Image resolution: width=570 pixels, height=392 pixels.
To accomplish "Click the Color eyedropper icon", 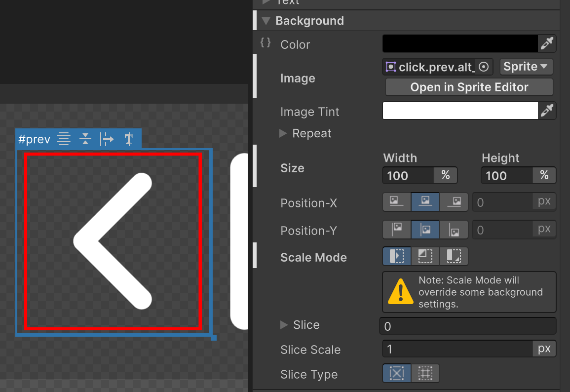I will click(547, 43).
